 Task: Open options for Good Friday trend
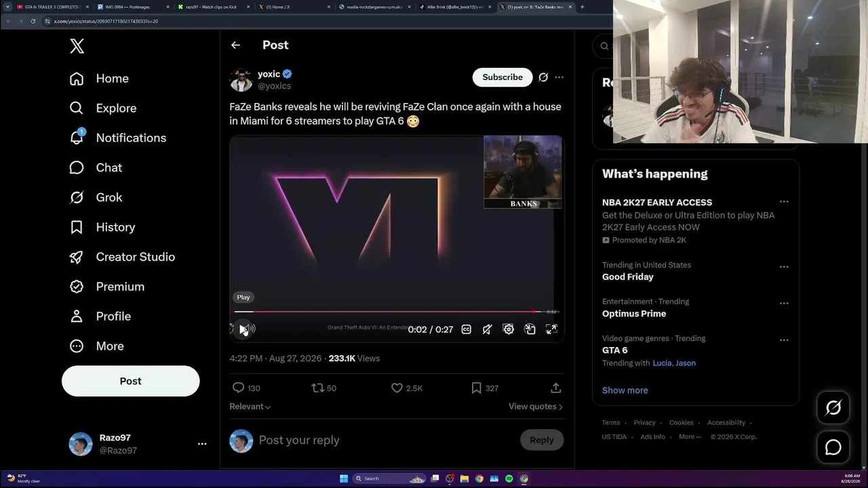784,267
